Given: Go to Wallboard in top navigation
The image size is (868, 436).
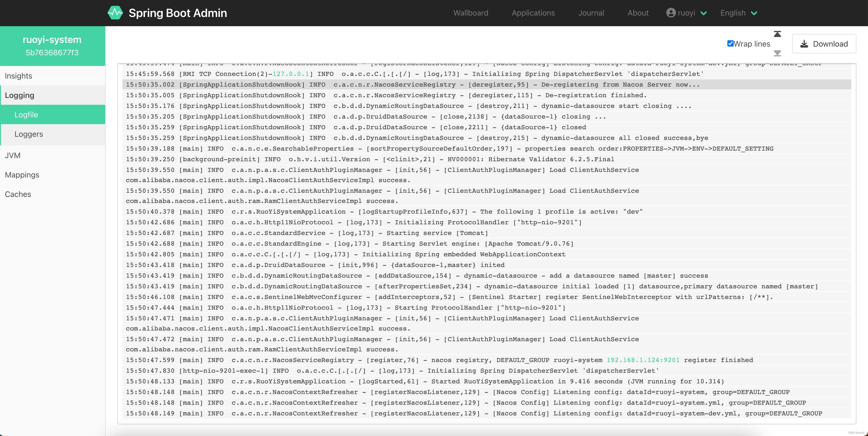Looking at the screenshot, I should [x=470, y=13].
